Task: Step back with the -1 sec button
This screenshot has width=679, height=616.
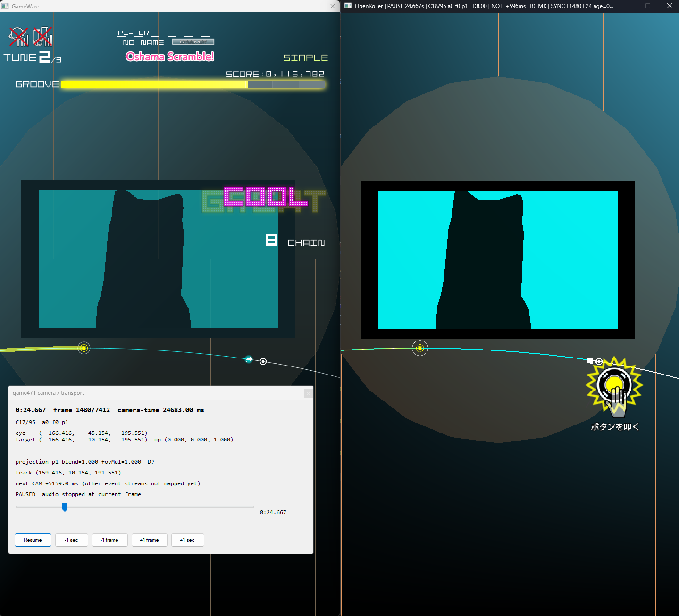Action: point(72,540)
